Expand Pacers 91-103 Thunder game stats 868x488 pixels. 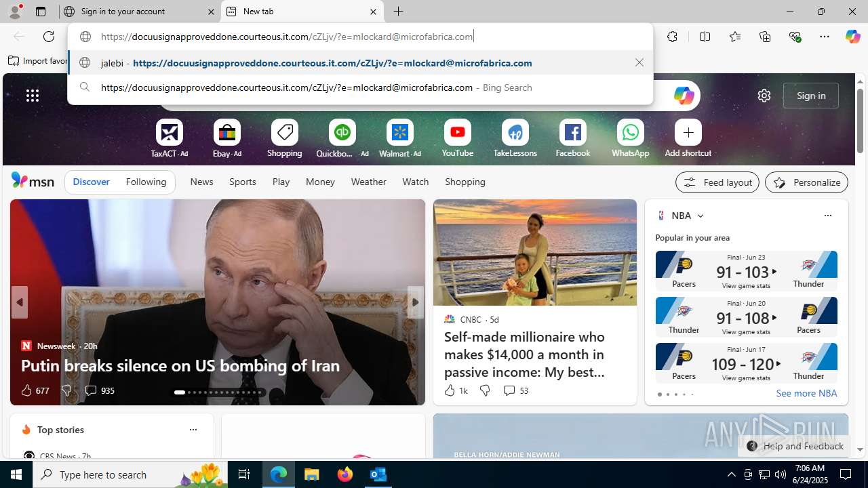pos(746,270)
